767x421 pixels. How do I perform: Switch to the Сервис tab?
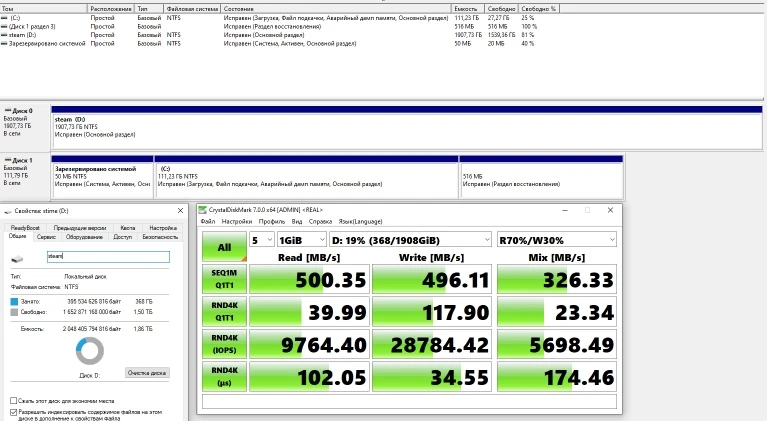[46, 237]
